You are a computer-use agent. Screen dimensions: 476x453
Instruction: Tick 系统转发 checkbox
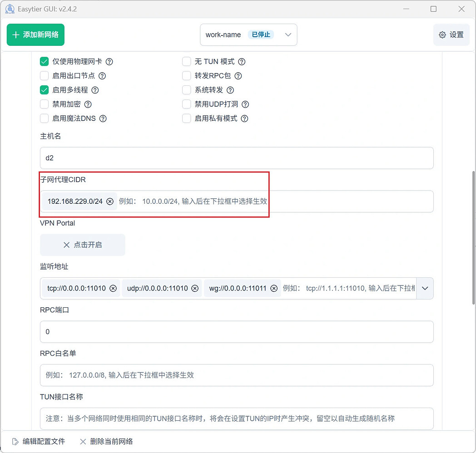186,90
